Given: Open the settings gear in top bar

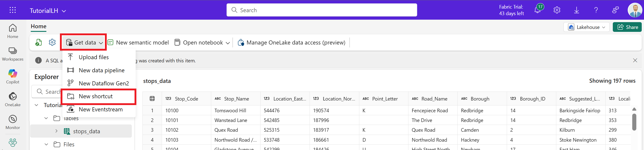Looking at the screenshot, I should pos(557,10).
